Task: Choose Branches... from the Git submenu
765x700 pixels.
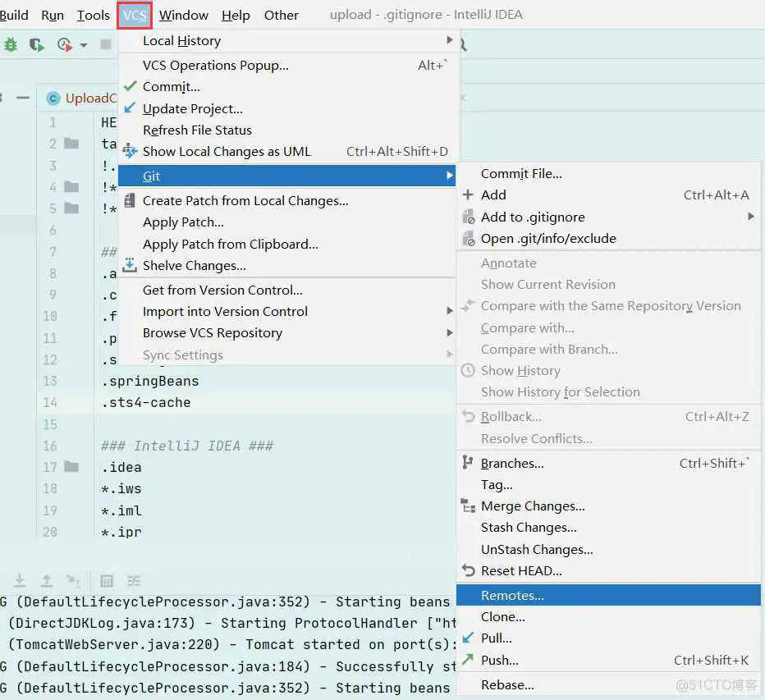Action: (512, 463)
